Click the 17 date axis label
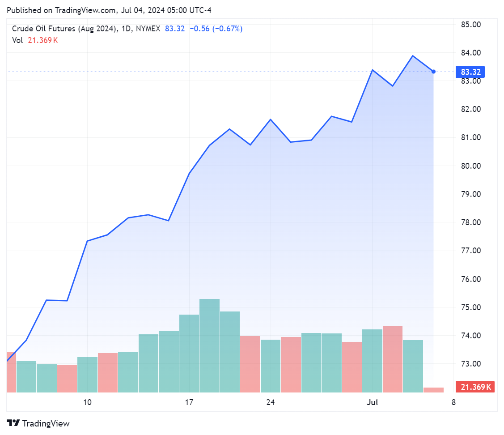 pyautogui.click(x=189, y=402)
